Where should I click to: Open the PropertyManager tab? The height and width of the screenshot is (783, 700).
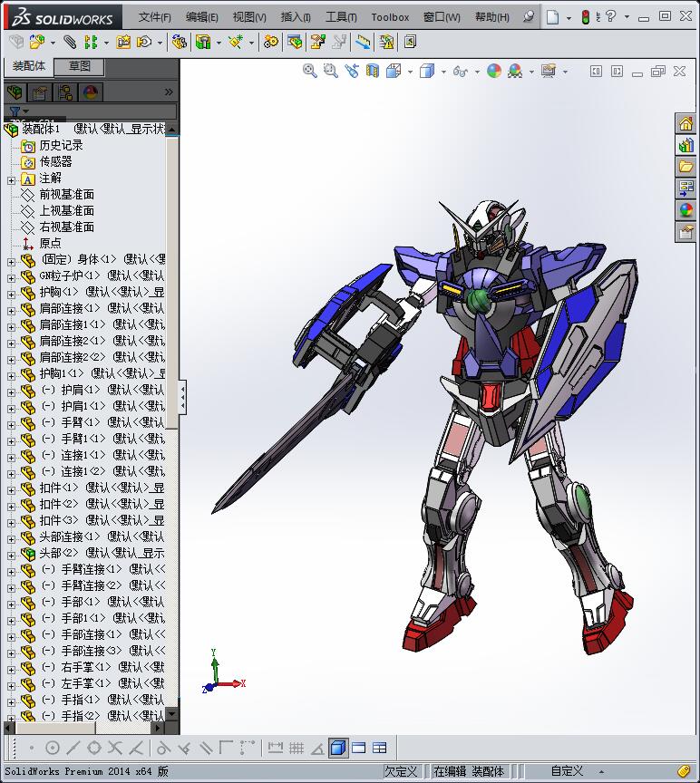[x=40, y=92]
